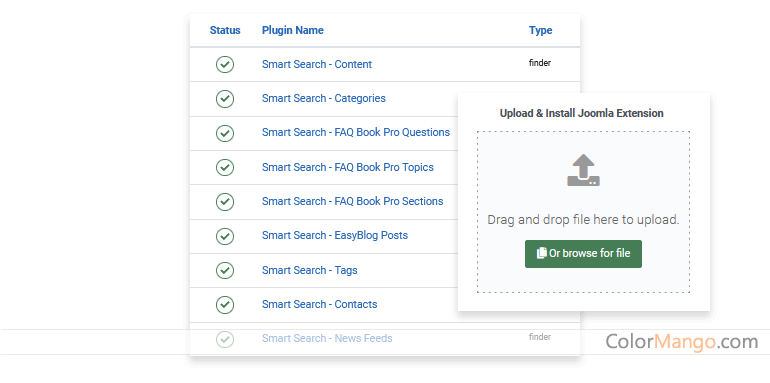Screen dimensions: 770x383
Task: Click faded status icon for News Feeds
Action: point(225,339)
